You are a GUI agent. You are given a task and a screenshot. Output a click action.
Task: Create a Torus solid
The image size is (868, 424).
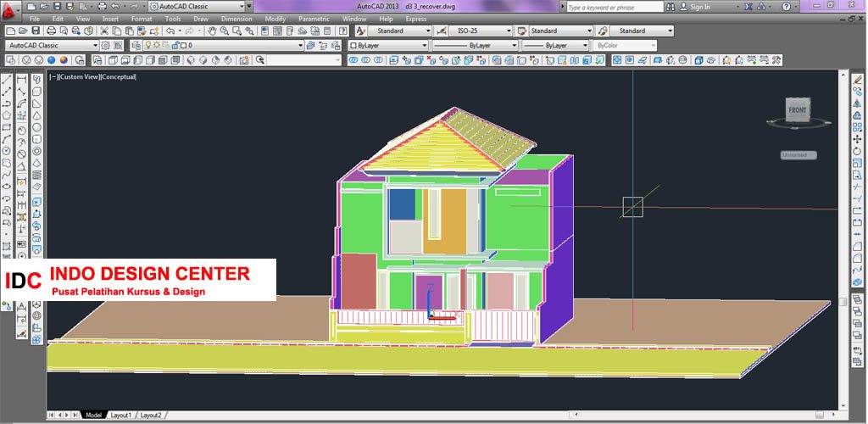click(x=36, y=151)
